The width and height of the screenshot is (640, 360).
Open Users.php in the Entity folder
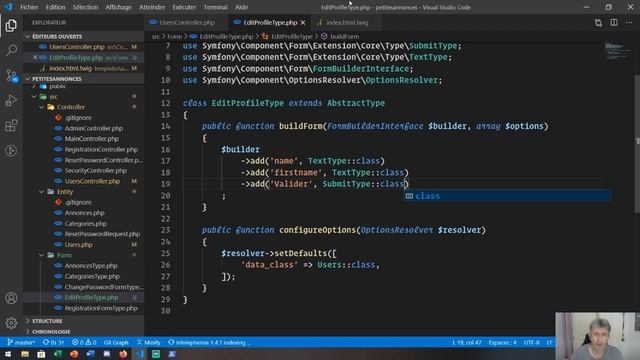(78, 244)
